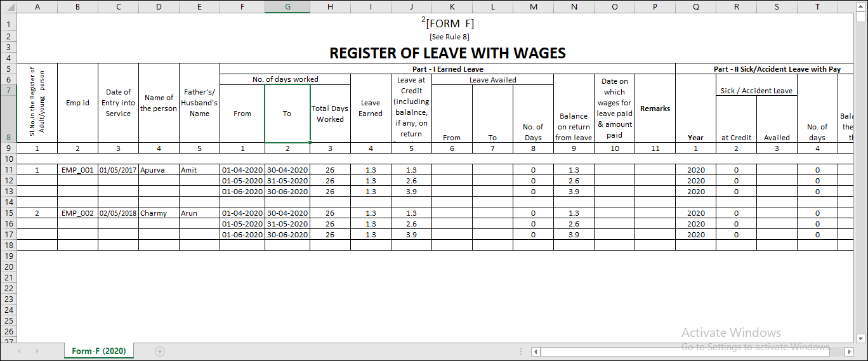This screenshot has height=361, width=868.
Task: Select the 01/05/2017 entry date cell
Action: (x=118, y=170)
